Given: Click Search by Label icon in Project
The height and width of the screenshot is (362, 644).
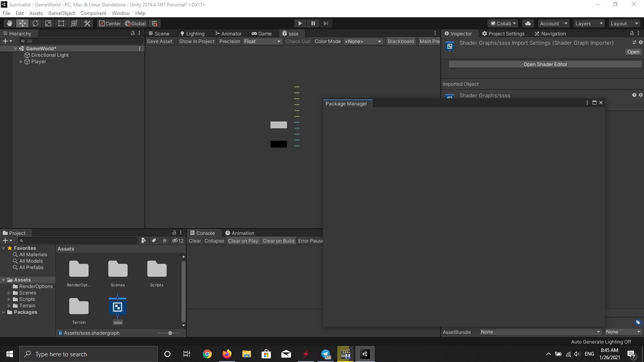Looking at the screenshot, I should [154, 241].
